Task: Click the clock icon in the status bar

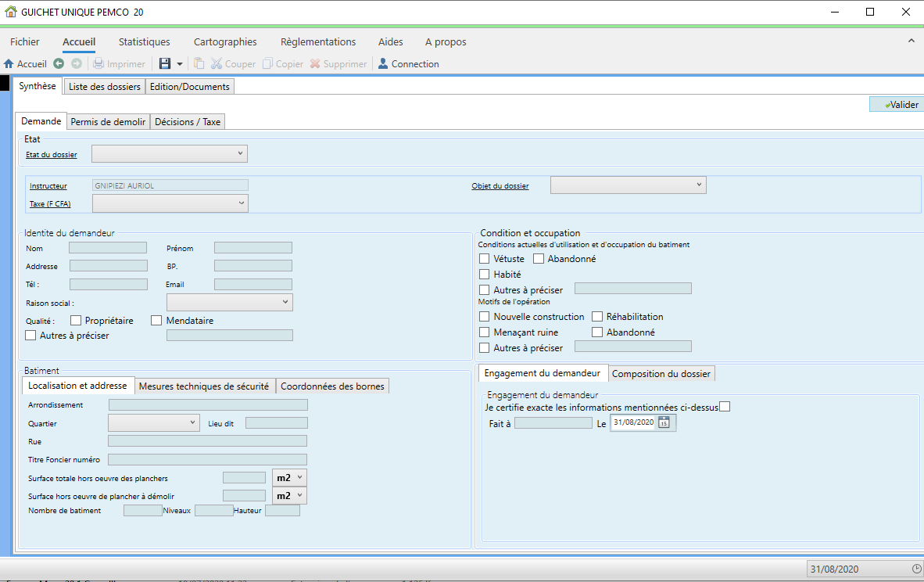Action: point(916,569)
